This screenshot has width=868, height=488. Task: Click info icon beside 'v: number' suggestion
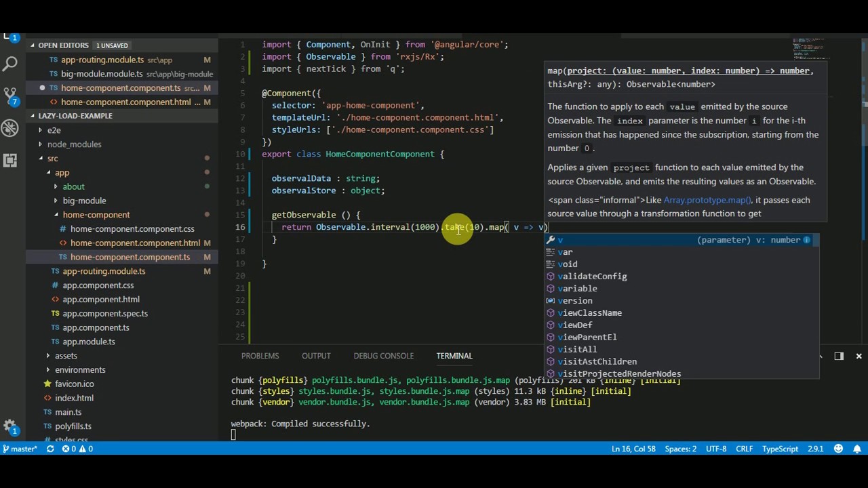pyautogui.click(x=806, y=240)
